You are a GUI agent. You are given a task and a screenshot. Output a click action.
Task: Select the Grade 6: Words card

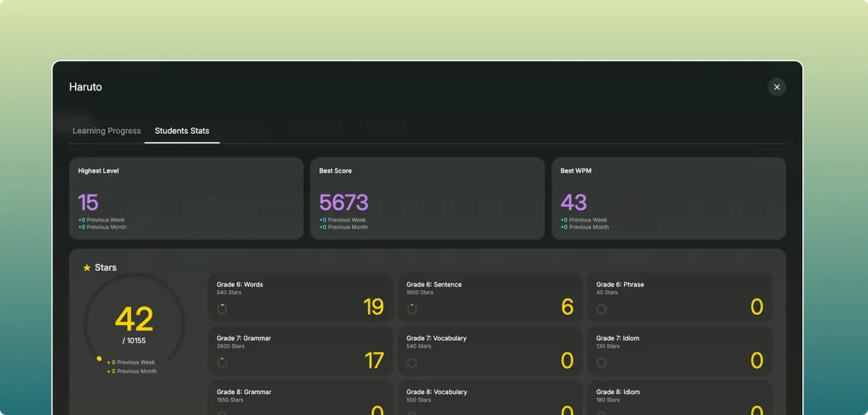(299, 298)
